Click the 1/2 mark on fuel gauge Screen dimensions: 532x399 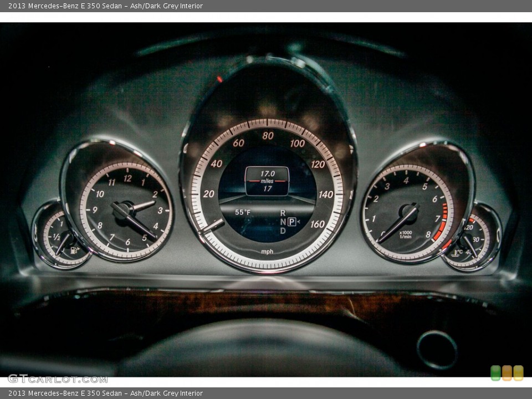pyautogui.click(x=57, y=237)
